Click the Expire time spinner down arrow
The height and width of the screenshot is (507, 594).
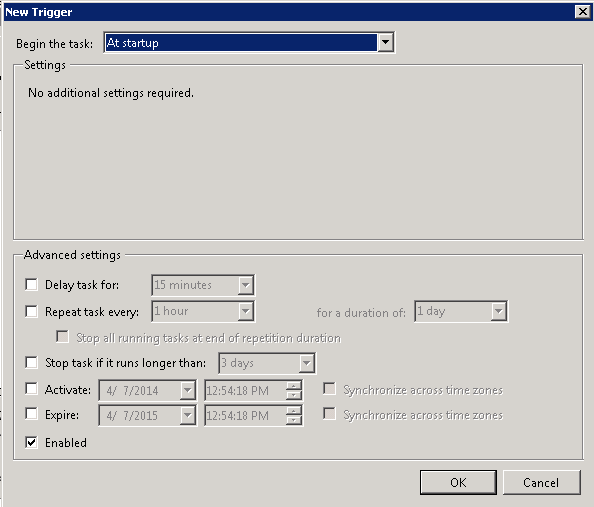pyautogui.click(x=294, y=420)
